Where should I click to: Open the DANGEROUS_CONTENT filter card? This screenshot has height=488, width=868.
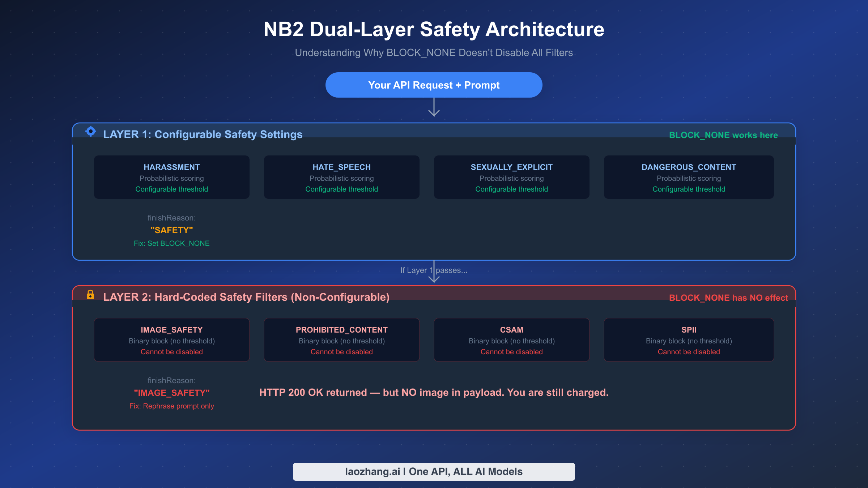pos(688,177)
